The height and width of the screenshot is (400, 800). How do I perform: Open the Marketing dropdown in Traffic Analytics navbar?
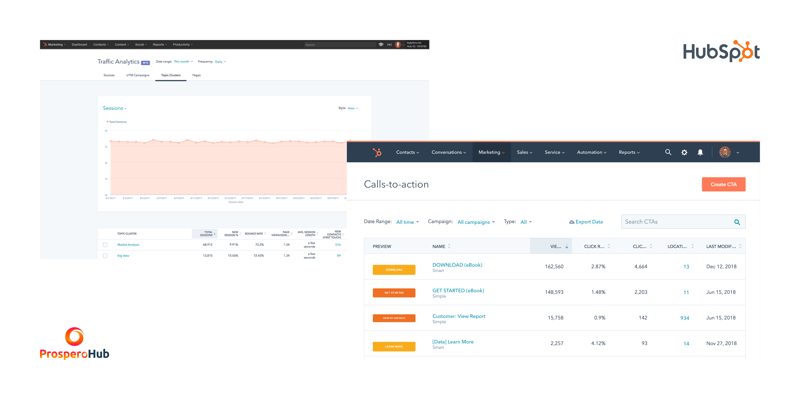(x=57, y=45)
